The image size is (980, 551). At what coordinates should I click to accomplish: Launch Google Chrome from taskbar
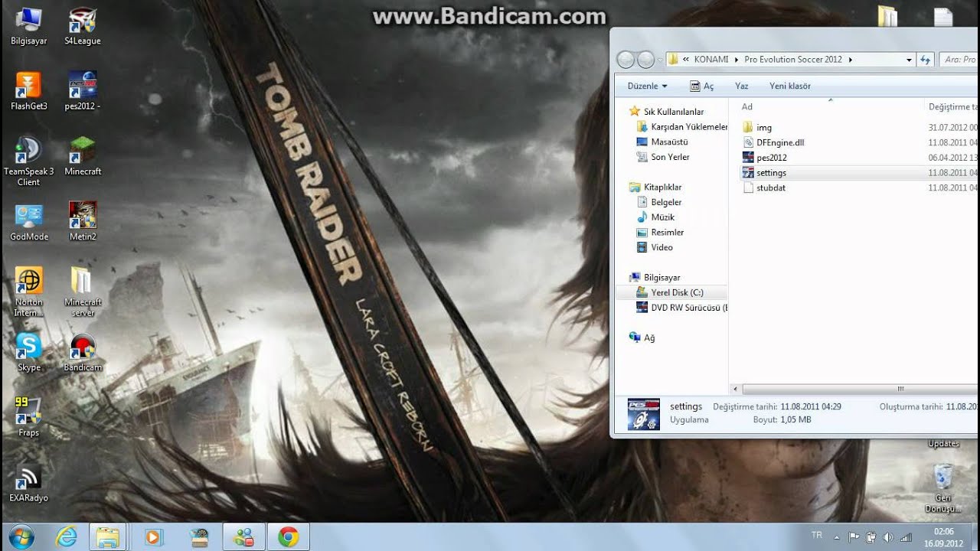[x=289, y=537]
